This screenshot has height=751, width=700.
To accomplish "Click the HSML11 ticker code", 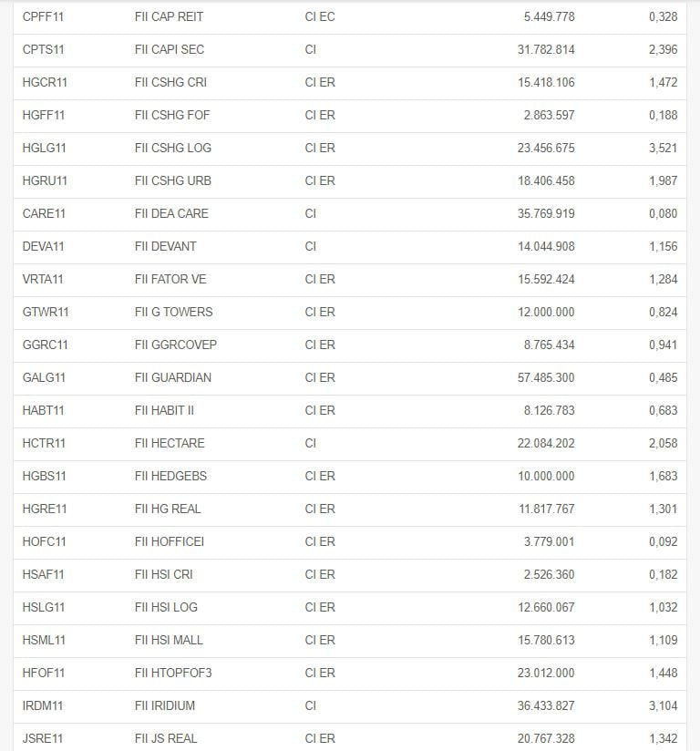I will (44, 641).
